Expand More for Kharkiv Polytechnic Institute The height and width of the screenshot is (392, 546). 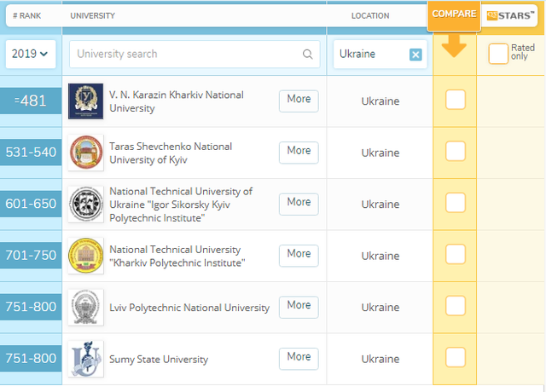pyautogui.click(x=299, y=254)
